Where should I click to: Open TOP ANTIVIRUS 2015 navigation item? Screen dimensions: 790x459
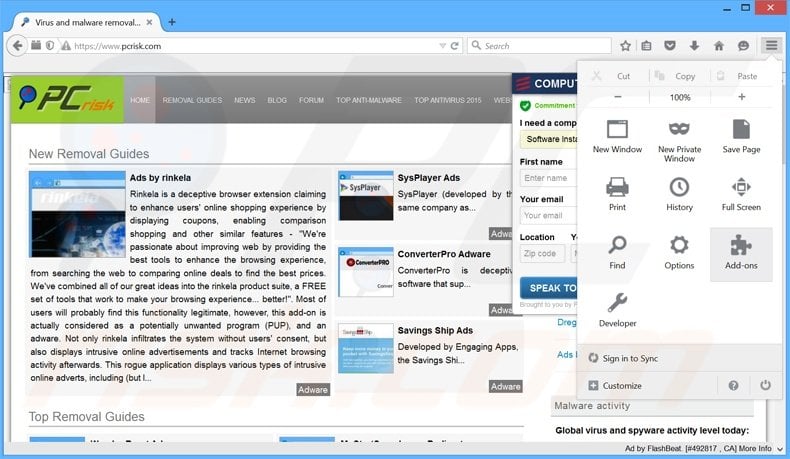448,100
